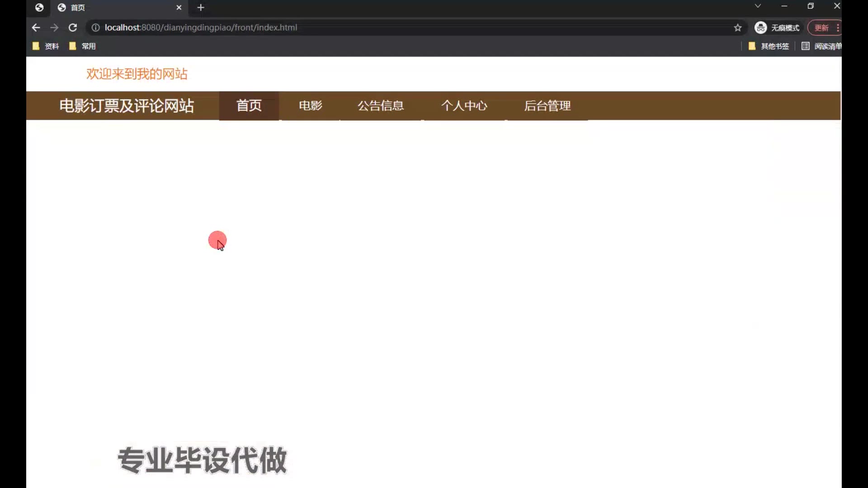
Task: Close the 首页 browser tab
Action: click(179, 7)
